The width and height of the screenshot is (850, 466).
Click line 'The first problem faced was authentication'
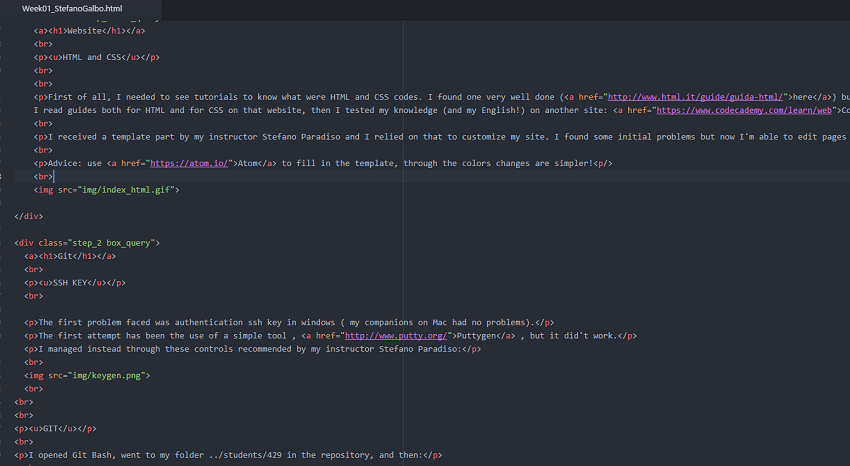coord(289,322)
